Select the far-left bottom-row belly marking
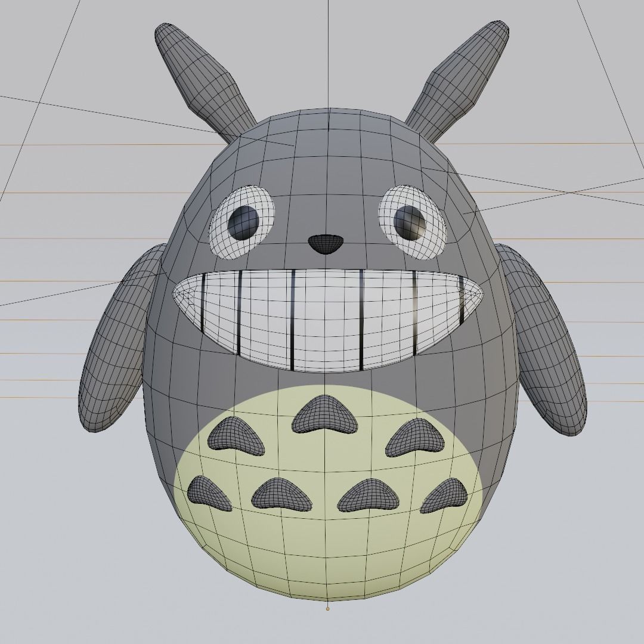The width and height of the screenshot is (644, 644). coord(210,494)
